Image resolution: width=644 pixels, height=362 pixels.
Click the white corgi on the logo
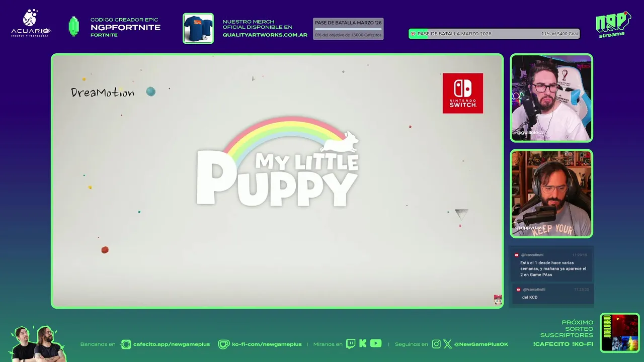click(x=341, y=142)
